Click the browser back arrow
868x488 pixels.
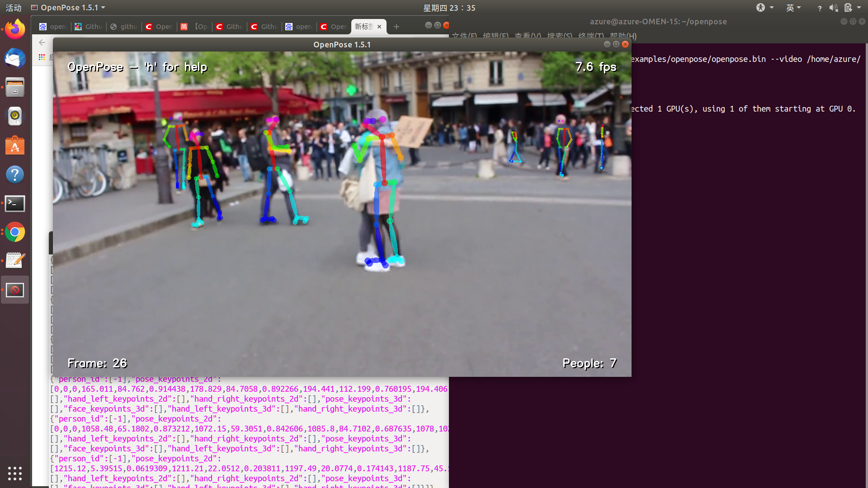click(x=42, y=42)
